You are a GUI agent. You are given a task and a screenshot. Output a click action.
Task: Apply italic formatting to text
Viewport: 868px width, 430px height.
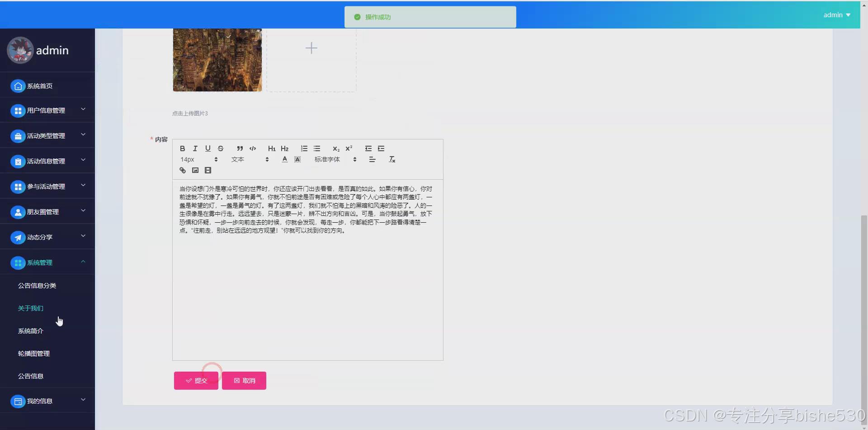(195, 149)
